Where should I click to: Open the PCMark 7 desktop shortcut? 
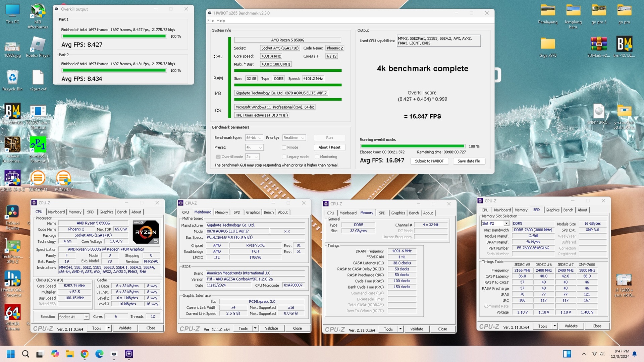click(63, 180)
